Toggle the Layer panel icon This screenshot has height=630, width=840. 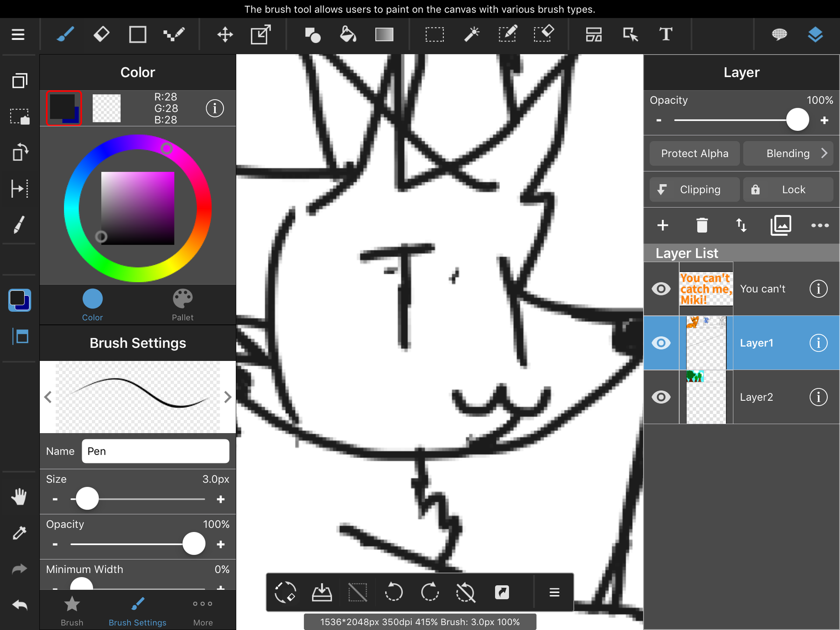click(815, 35)
